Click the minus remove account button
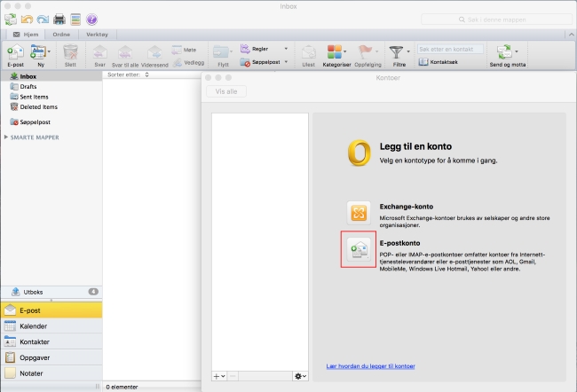This screenshot has height=392, width=577. click(x=233, y=376)
